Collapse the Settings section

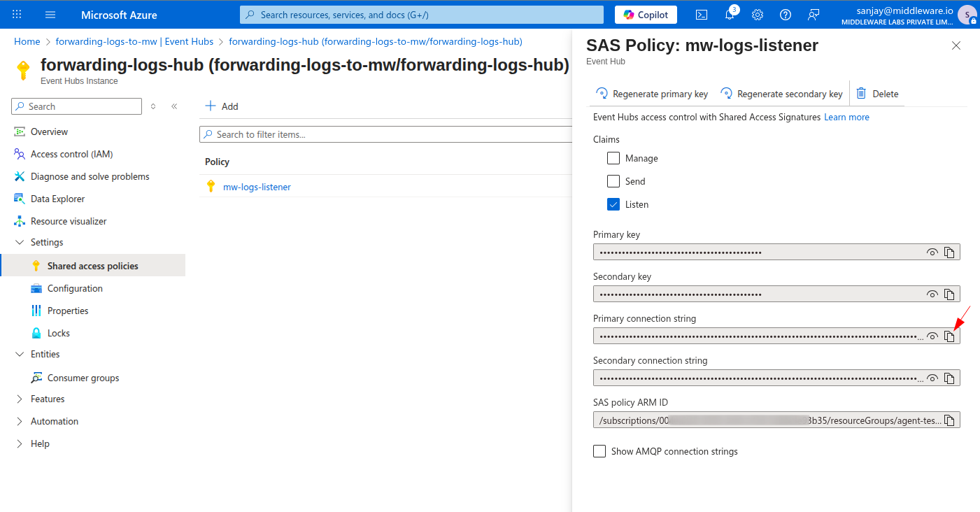click(20, 242)
